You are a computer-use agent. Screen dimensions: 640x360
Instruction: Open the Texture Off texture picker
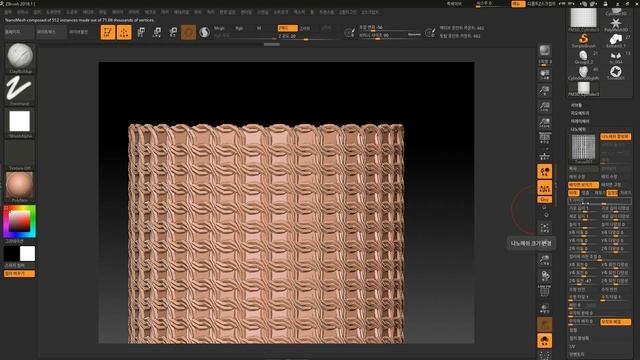(x=20, y=154)
